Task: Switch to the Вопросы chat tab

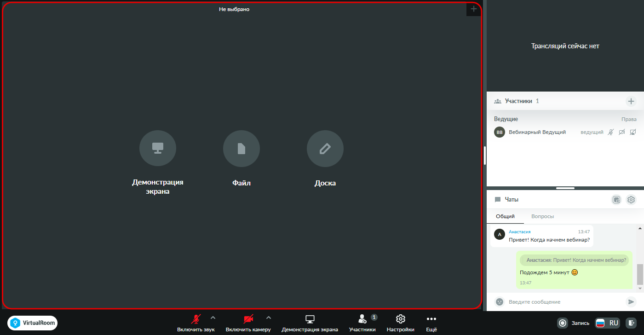Action: coord(542,216)
